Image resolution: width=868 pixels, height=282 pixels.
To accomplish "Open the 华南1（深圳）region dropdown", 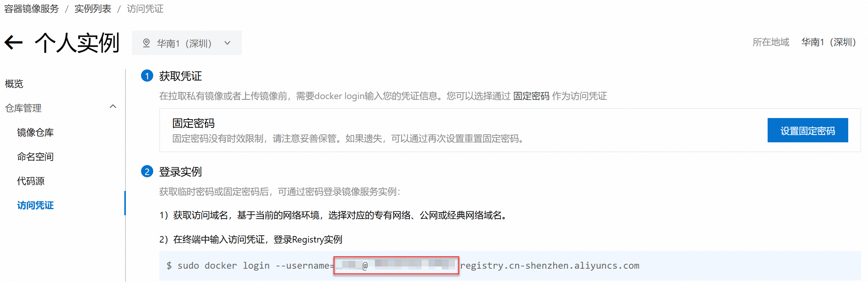I will [187, 43].
